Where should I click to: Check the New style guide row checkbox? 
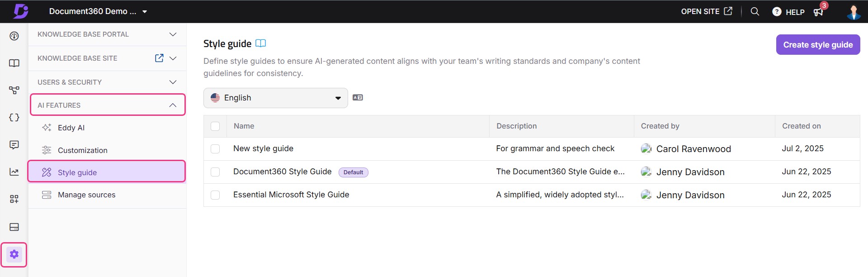215,149
